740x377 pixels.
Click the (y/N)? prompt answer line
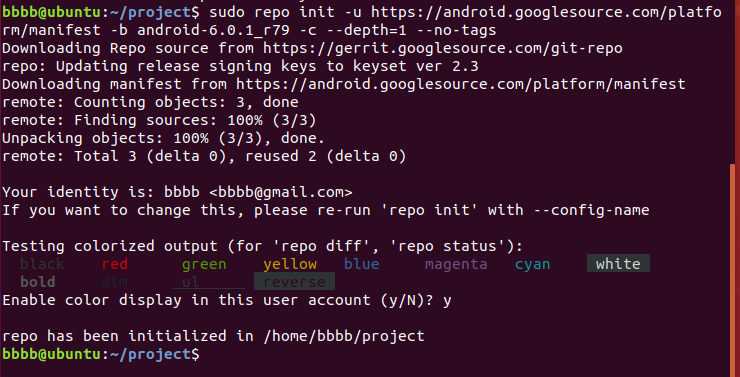click(227, 300)
